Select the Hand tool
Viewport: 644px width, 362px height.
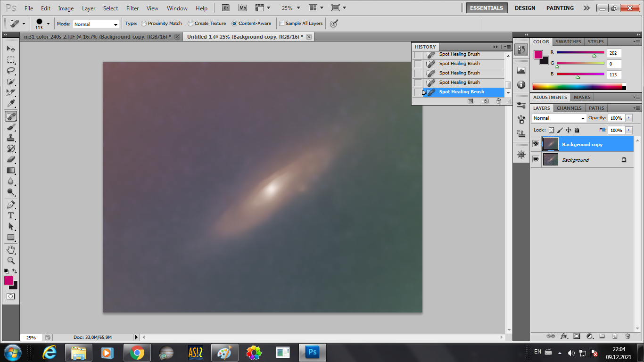click(x=11, y=250)
